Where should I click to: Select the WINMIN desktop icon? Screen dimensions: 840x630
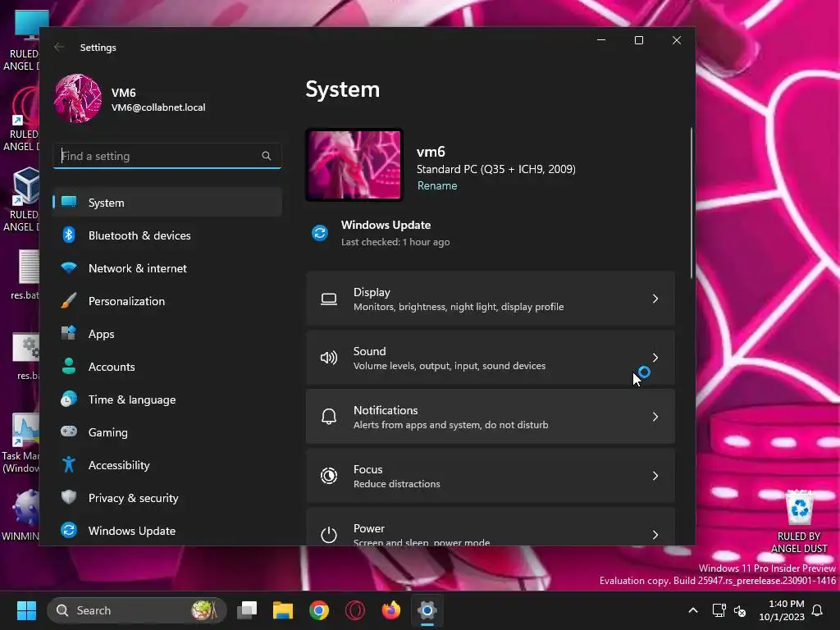21,515
